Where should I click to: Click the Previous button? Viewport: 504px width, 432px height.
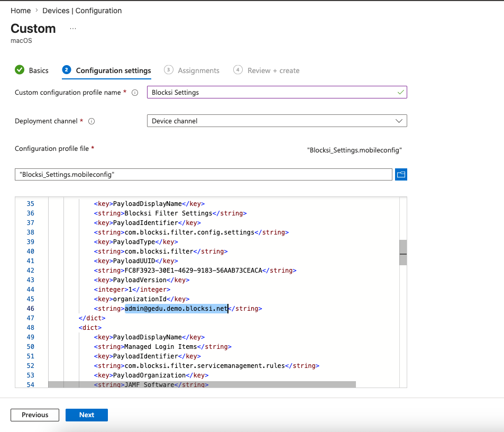35,415
